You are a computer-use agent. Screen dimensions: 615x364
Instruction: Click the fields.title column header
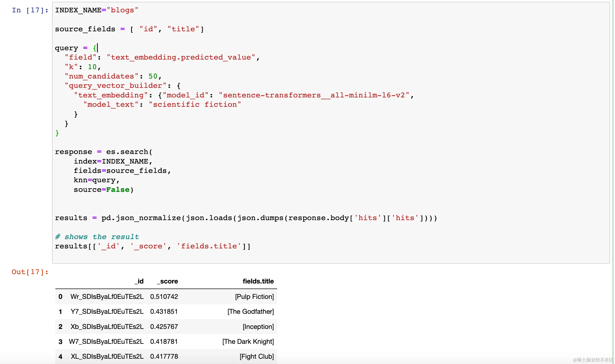click(x=258, y=281)
